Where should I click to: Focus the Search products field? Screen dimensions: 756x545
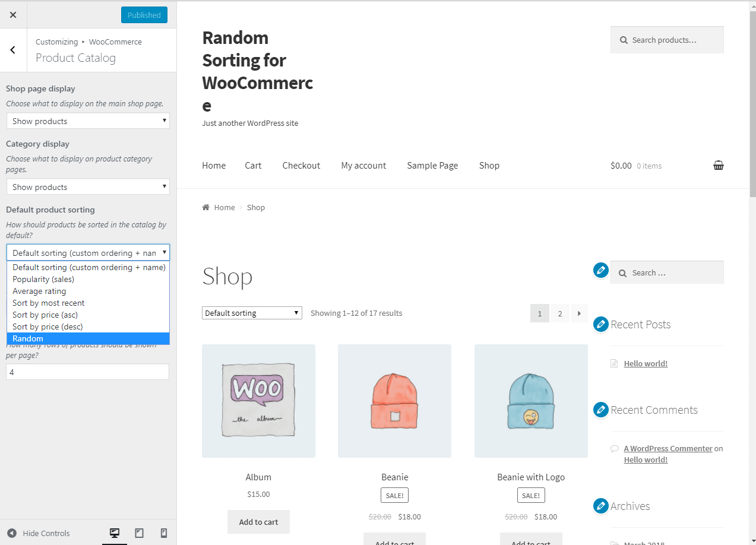(667, 40)
